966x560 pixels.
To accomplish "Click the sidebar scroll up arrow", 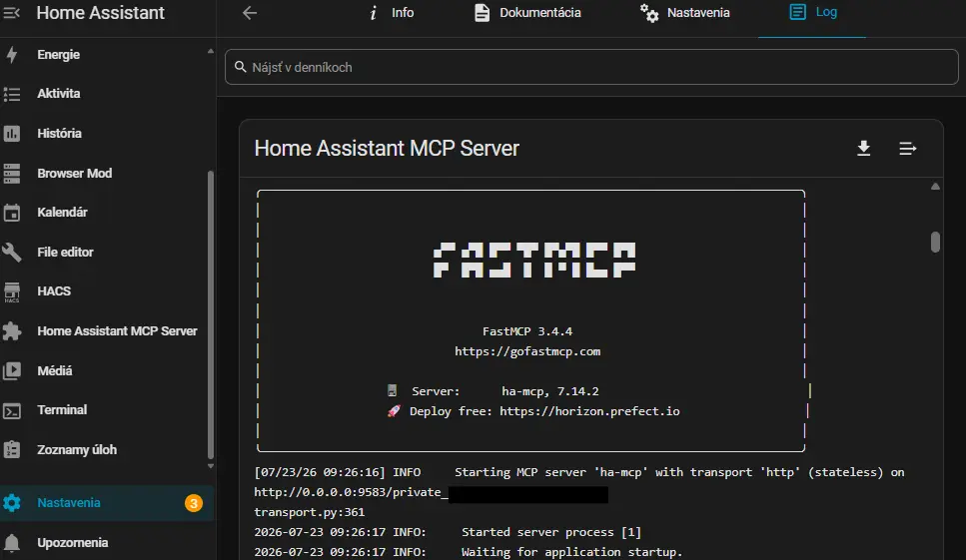I will [x=211, y=51].
